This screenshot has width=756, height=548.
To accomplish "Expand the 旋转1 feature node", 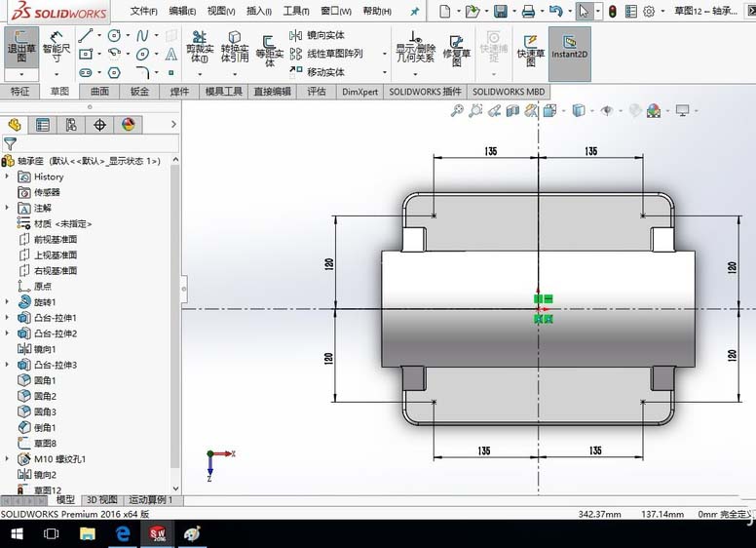I will 7,301.
